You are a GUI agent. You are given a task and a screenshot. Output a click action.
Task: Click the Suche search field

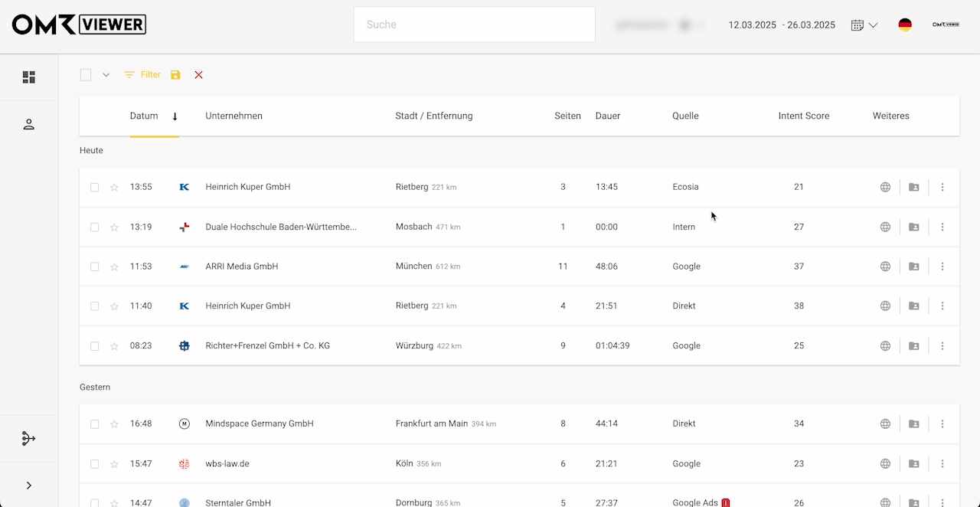pyautogui.click(x=474, y=25)
